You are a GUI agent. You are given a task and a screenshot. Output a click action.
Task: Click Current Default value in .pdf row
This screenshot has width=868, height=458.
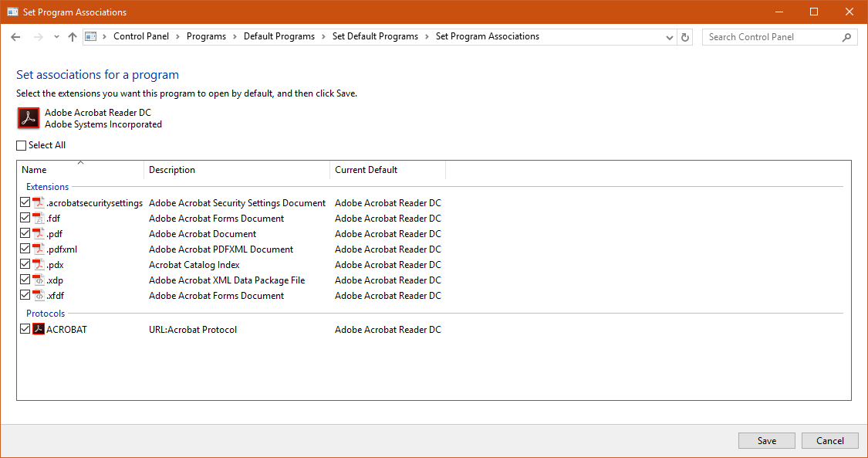388,234
